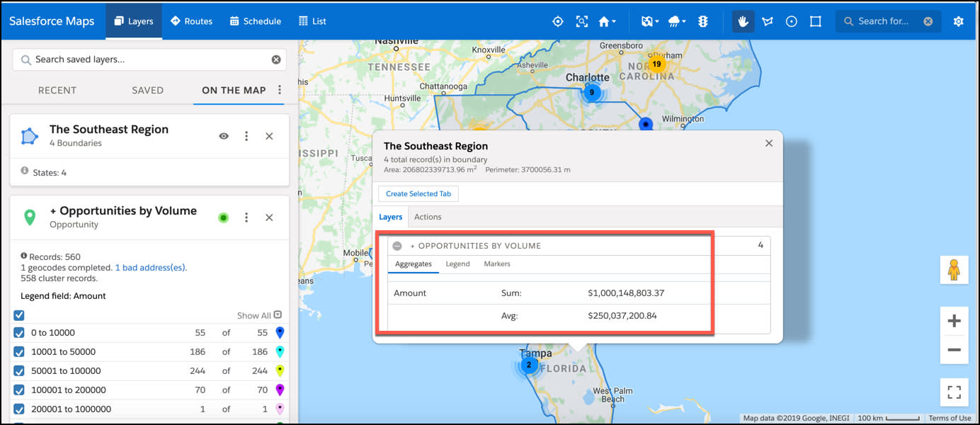This screenshot has width=980, height=425.
Task: Uncheck the 50001 to 100000 legend row
Action: [x=19, y=370]
